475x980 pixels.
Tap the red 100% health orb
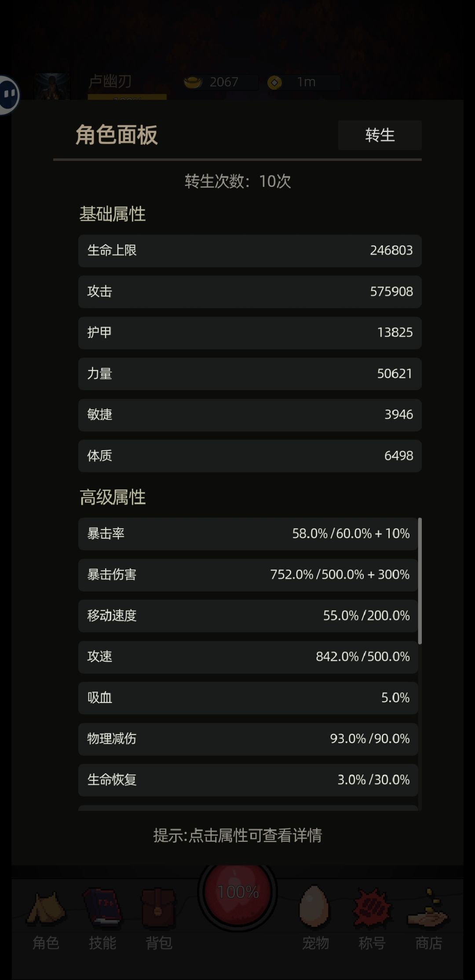[237, 892]
